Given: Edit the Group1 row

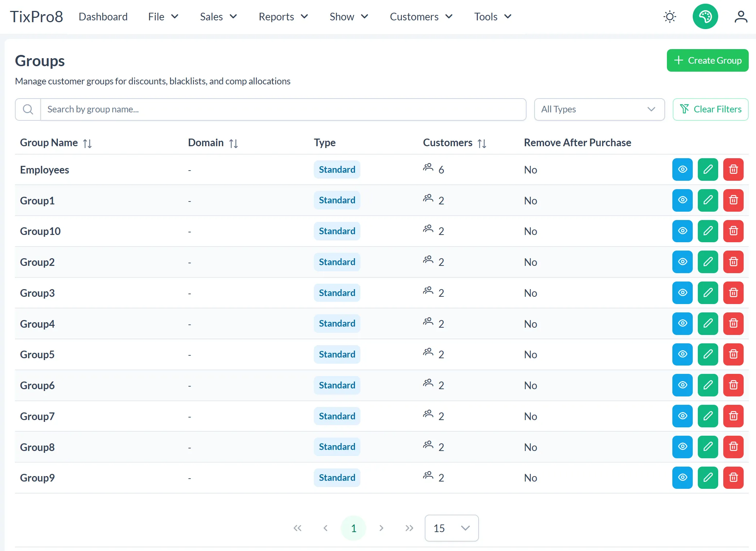Looking at the screenshot, I should point(708,200).
